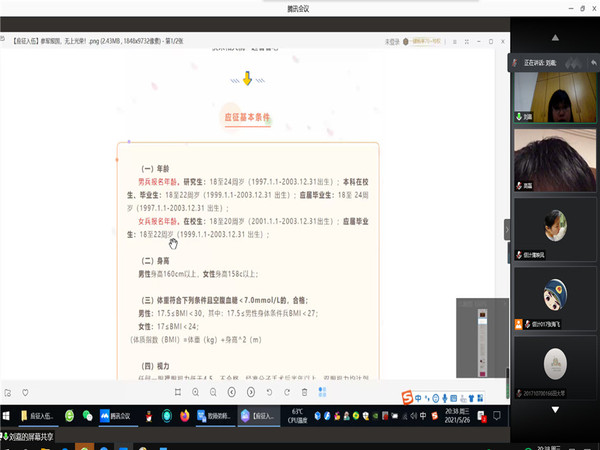Click the microphone voice input on Sogou toolbar

(445, 398)
